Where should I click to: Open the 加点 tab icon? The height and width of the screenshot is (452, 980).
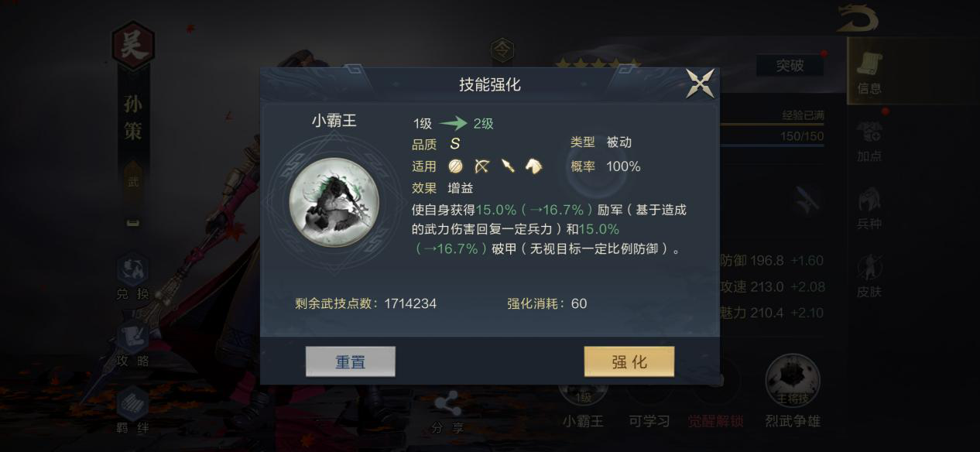tap(869, 141)
